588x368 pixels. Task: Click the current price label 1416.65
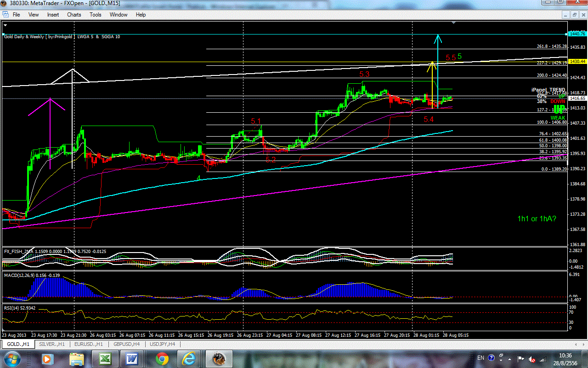tap(577, 98)
